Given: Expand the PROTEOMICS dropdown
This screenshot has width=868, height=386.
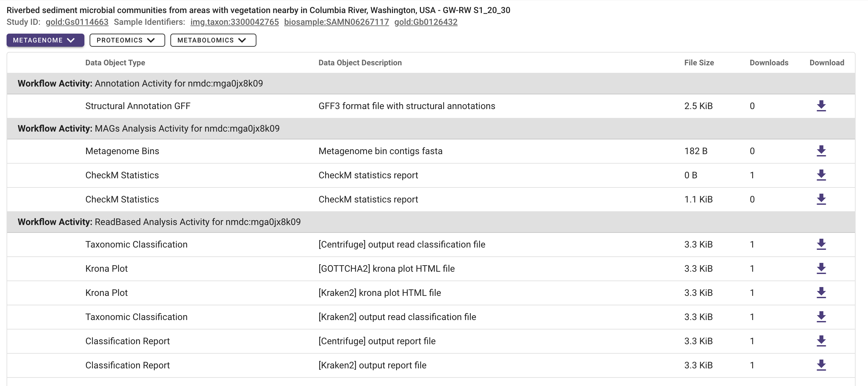Looking at the screenshot, I should pos(127,40).
